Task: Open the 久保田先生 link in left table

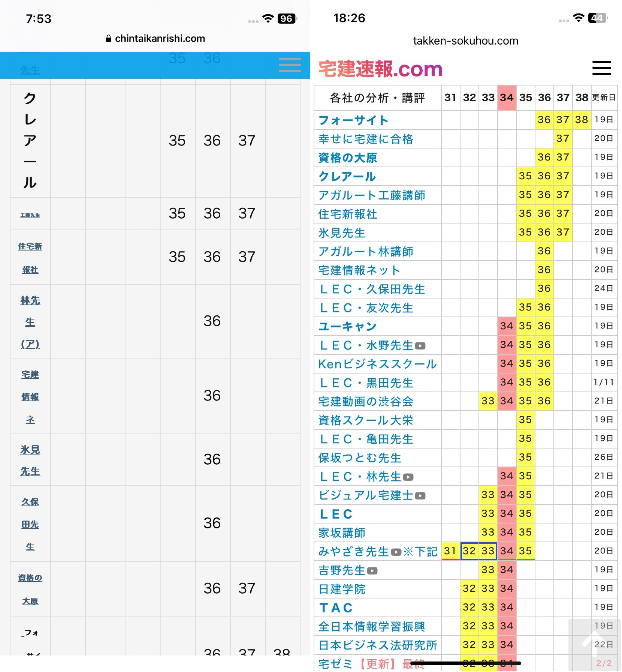Action: pyautogui.click(x=30, y=524)
